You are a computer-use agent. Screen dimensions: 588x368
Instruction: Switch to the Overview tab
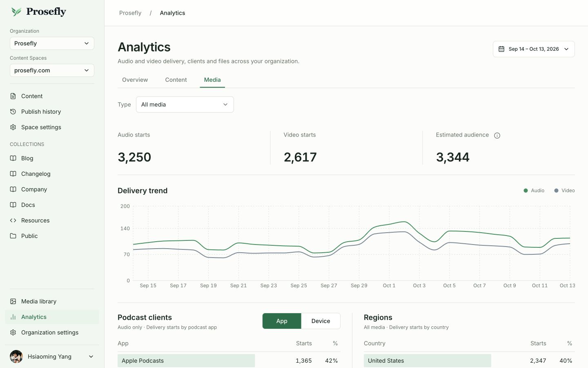click(x=135, y=80)
